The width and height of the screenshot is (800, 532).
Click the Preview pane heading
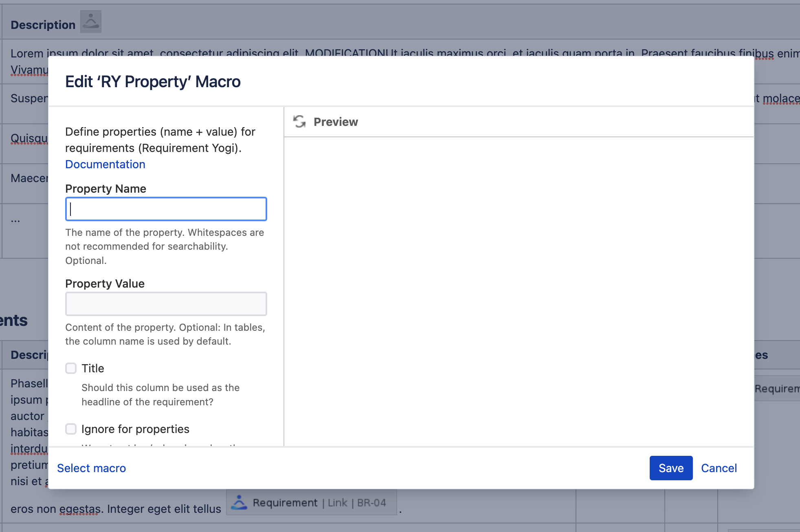(x=336, y=121)
